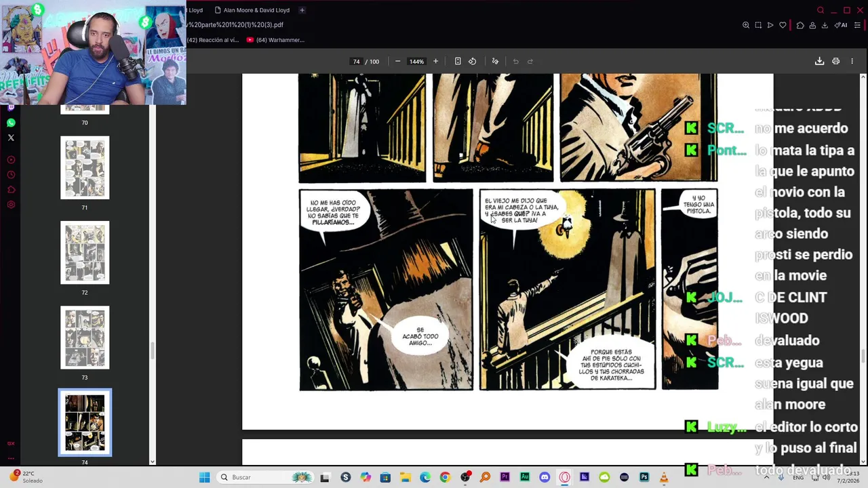Screen dimensions: 868x488
Task: Open browsing history clock in sidebar
Action: (x=11, y=175)
